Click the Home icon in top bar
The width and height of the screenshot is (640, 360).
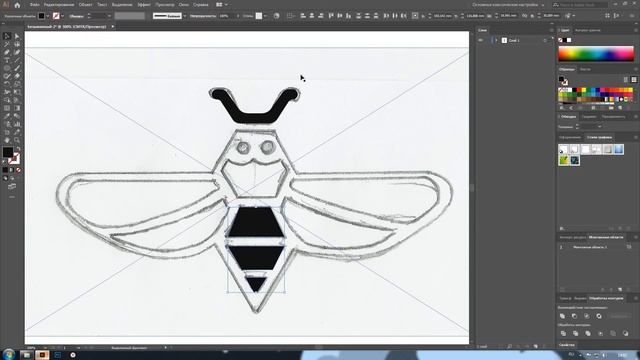click(x=17, y=5)
